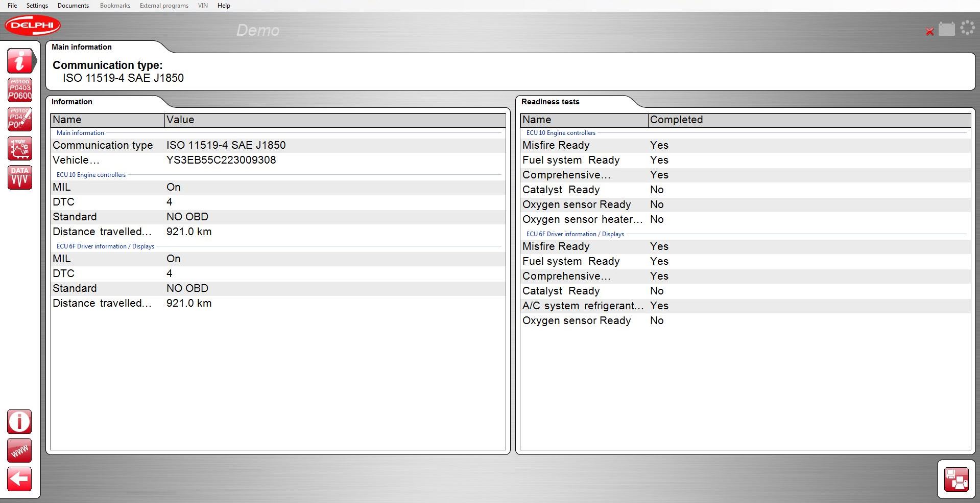Image resolution: width=980 pixels, height=503 pixels.
Task: Open the DATA freeze frame icon
Action: [x=20, y=177]
